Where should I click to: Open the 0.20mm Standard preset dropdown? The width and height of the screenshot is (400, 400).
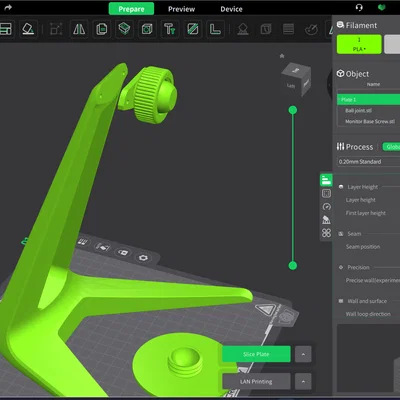coord(368,162)
